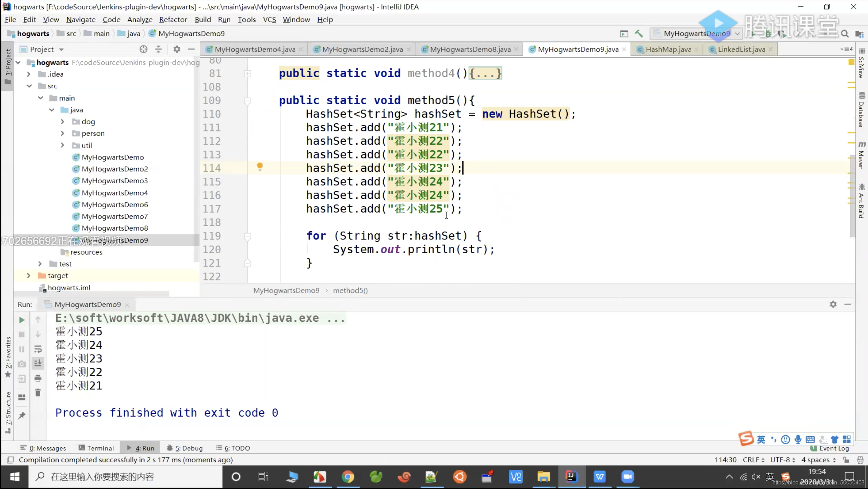Screen dimensions: 868x489
Task: Open the Refactor menu
Action: tap(173, 20)
